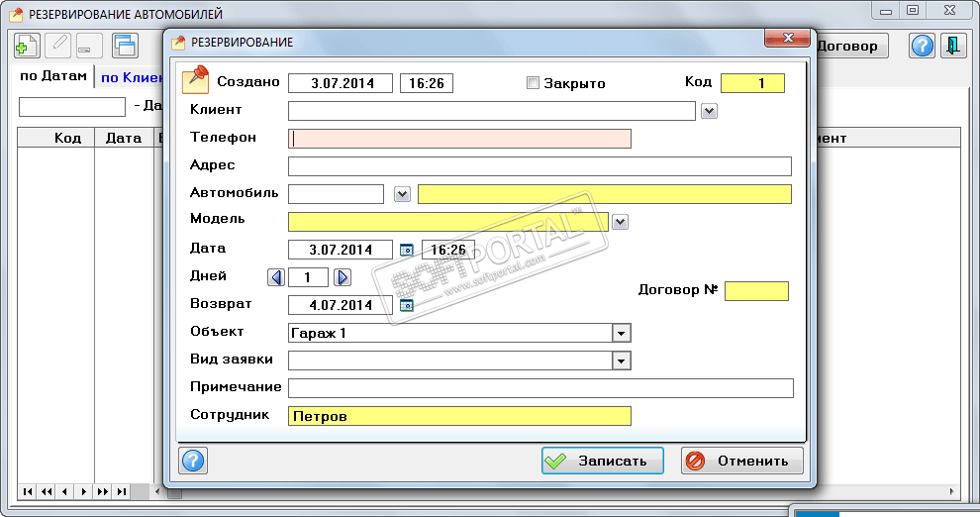Click the Дней count field
980x517 pixels.
(308, 277)
